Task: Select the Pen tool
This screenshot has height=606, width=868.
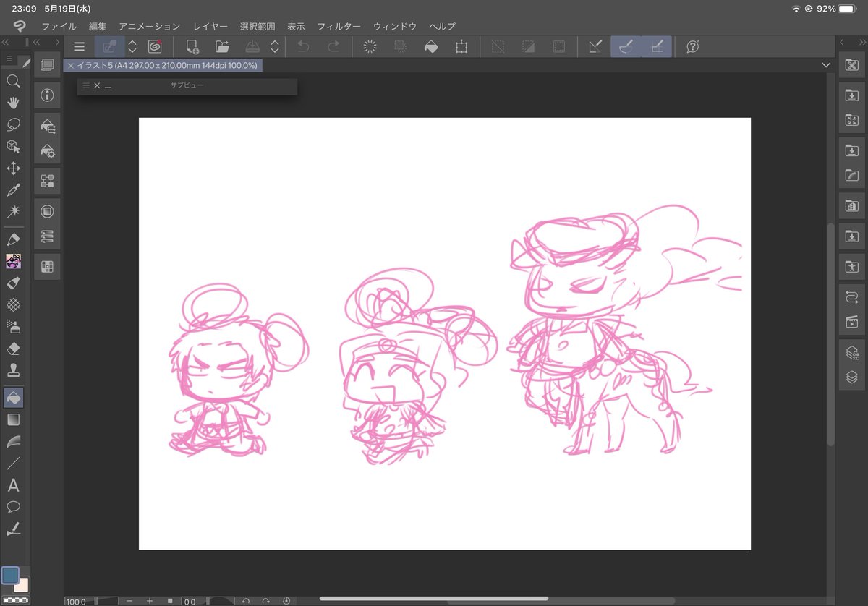Action: tap(13, 239)
